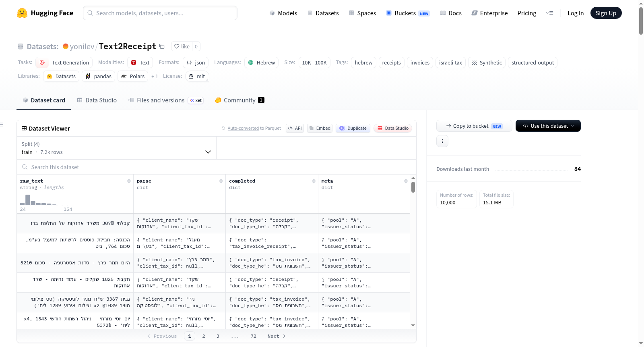This screenshot has height=347, width=644.
Task: Switch to the Data Studio tab
Action: [x=97, y=100]
